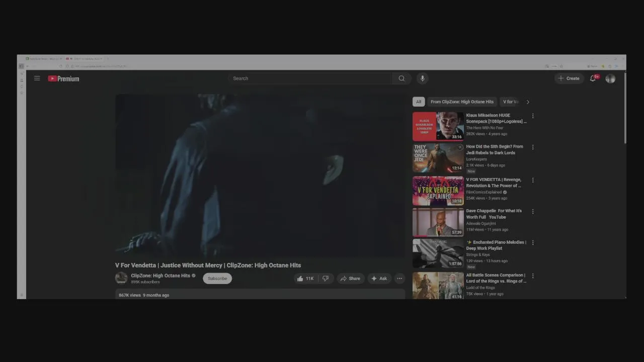Click the browser address bar URL

pyautogui.click(x=103, y=66)
